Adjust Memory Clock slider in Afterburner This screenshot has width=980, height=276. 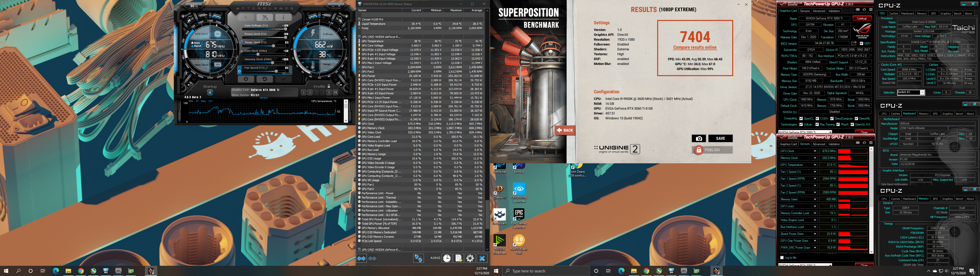click(264, 63)
